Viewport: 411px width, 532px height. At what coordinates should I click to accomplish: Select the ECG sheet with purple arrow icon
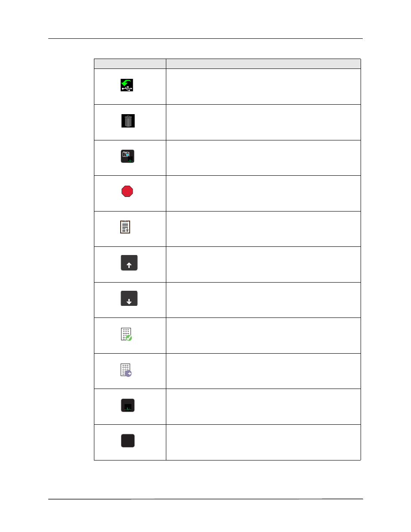pos(126,370)
